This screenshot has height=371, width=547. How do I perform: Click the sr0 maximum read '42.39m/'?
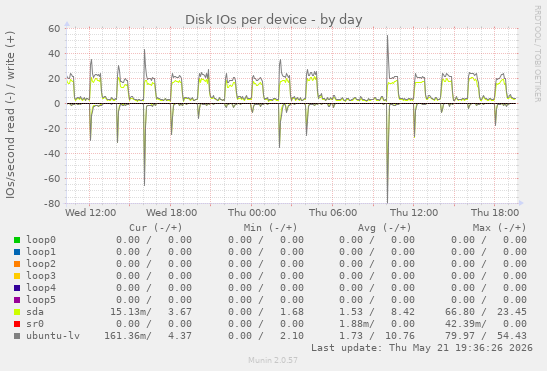466,324
